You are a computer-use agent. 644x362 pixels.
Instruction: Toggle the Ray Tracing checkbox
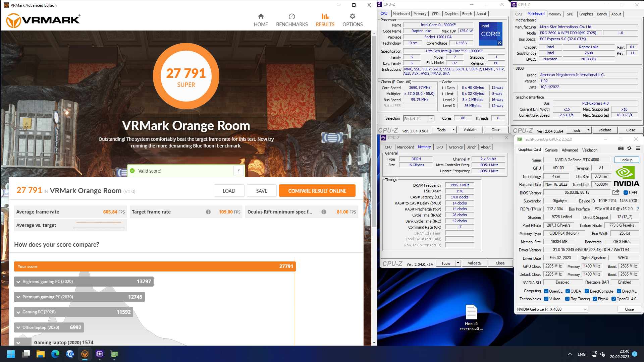pos(567,299)
